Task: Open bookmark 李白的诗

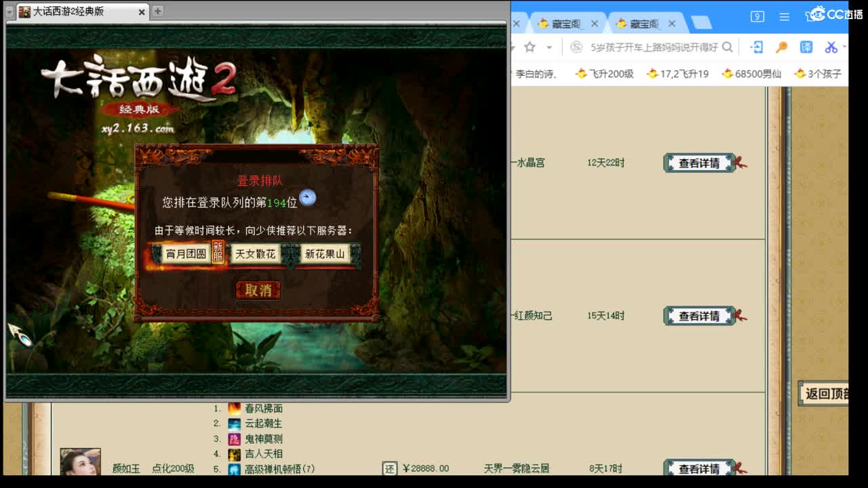Action: 536,74
